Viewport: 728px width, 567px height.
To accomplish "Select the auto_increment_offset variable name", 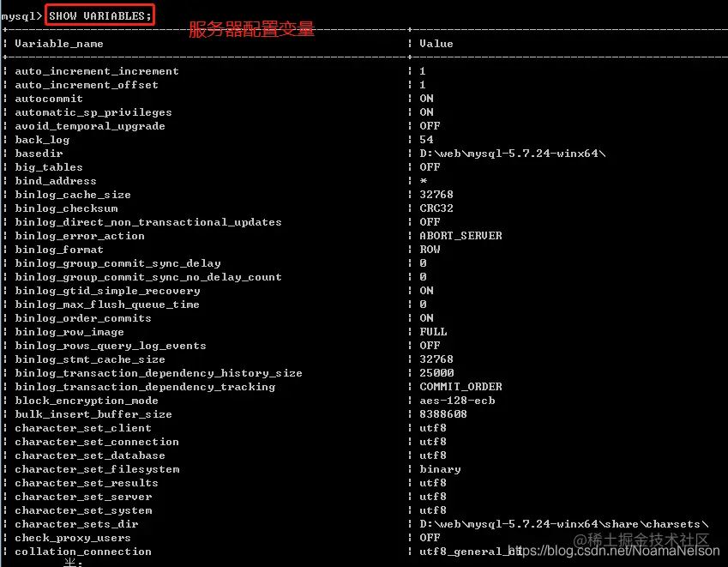I will point(87,85).
